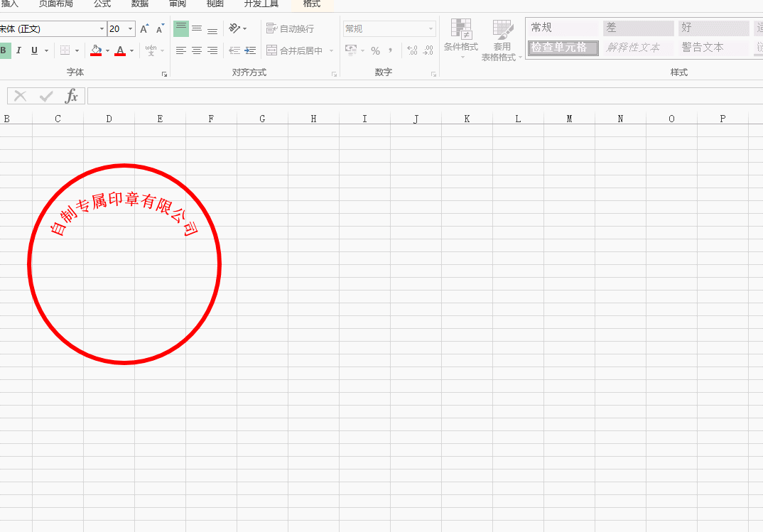Click the text orientation icon
The width and height of the screenshot is (763, 532).
tap(234, 28)
